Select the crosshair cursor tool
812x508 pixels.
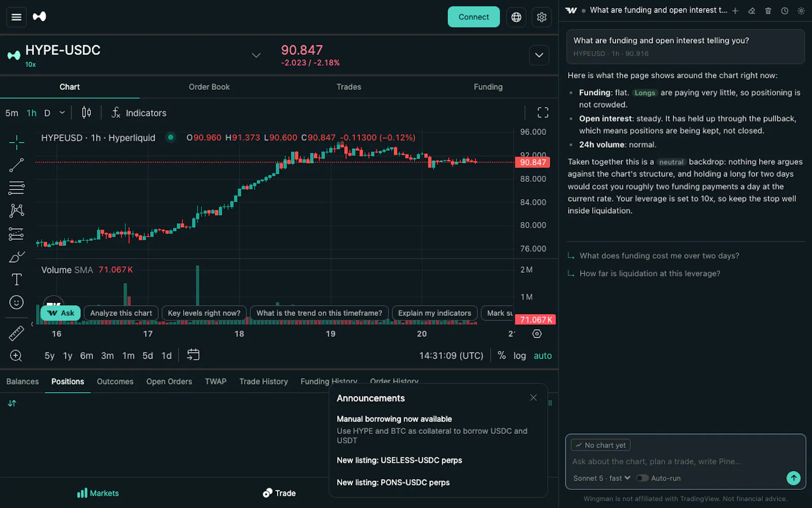[16, 143]
